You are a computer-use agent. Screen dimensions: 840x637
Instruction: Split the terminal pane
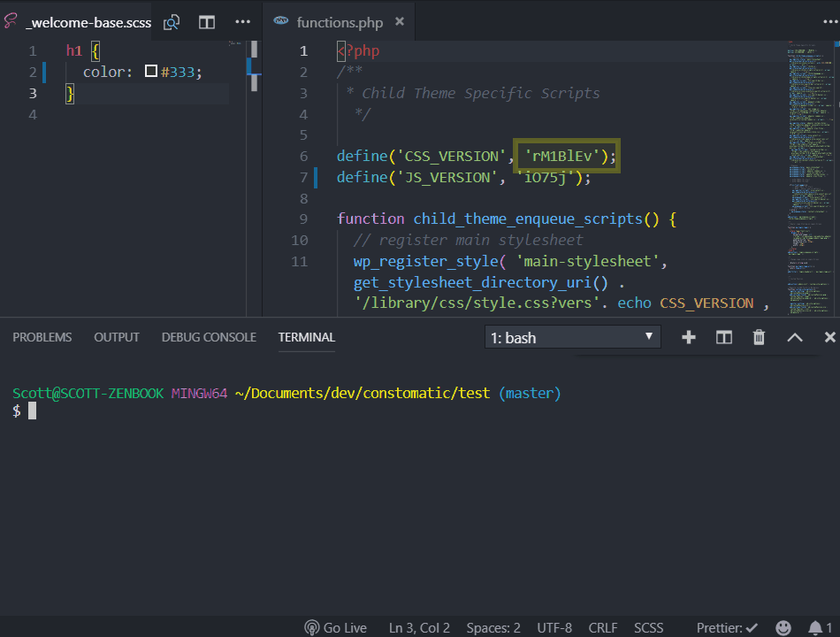click(724, 337)
